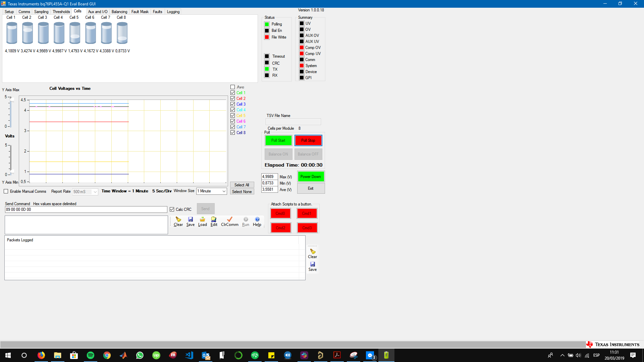Open the Window Size dropdown
Screen dimensions: 644x362
click(212, 191)
